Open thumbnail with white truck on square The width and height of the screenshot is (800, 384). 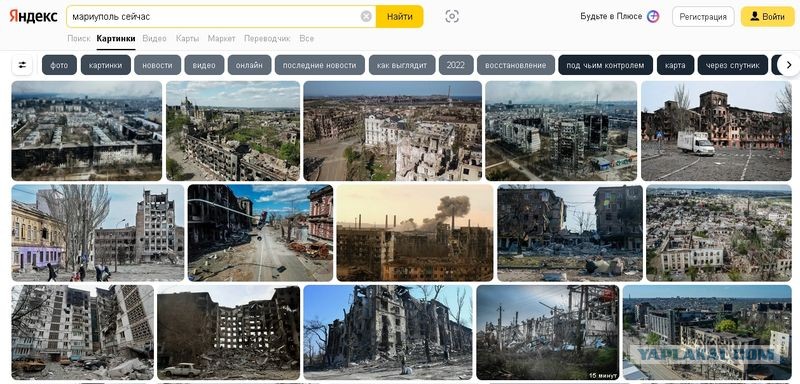click(716, 131)
